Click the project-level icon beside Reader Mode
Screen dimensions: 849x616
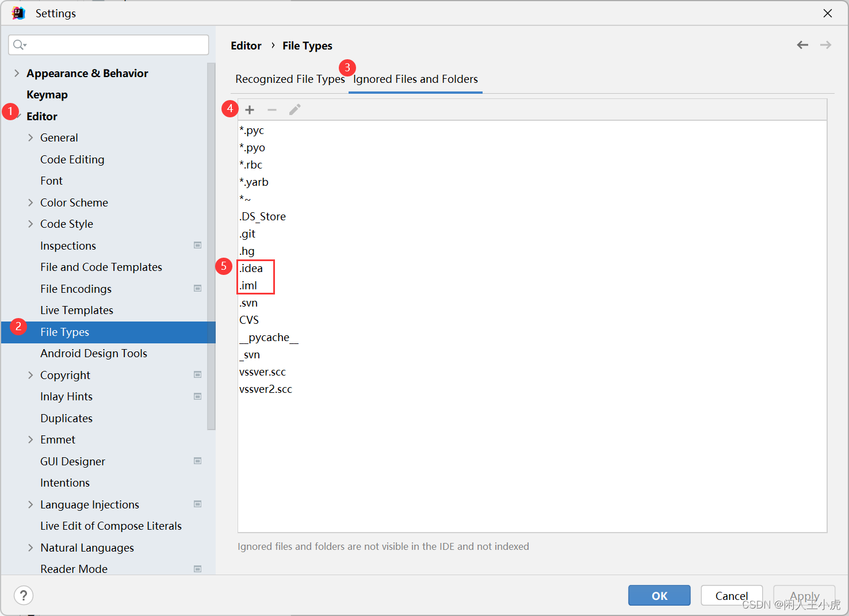pyautogui.click(x=198, y=569)
